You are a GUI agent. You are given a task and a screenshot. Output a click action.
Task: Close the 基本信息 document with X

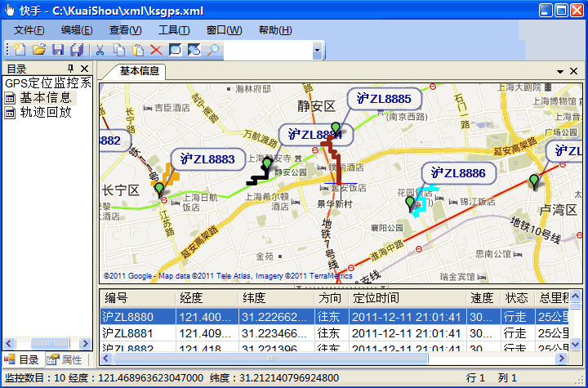574,71
